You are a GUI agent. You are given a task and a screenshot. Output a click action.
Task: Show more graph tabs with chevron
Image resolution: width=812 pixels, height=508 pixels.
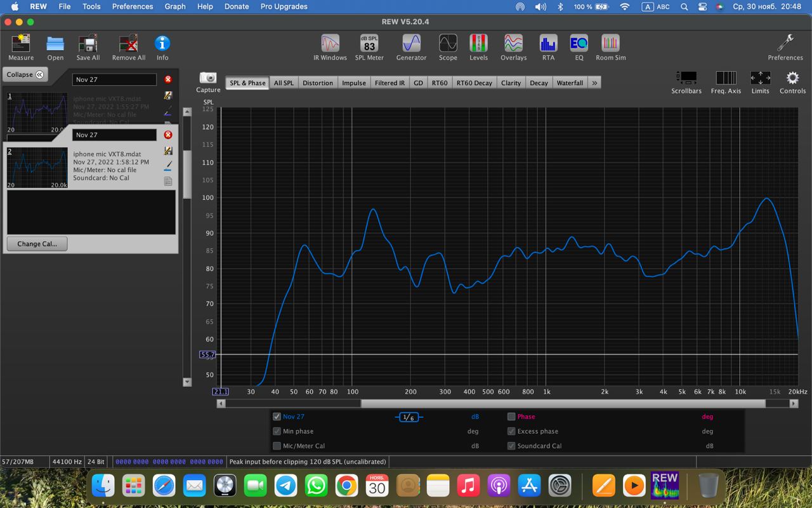click(x=594, y=83)
